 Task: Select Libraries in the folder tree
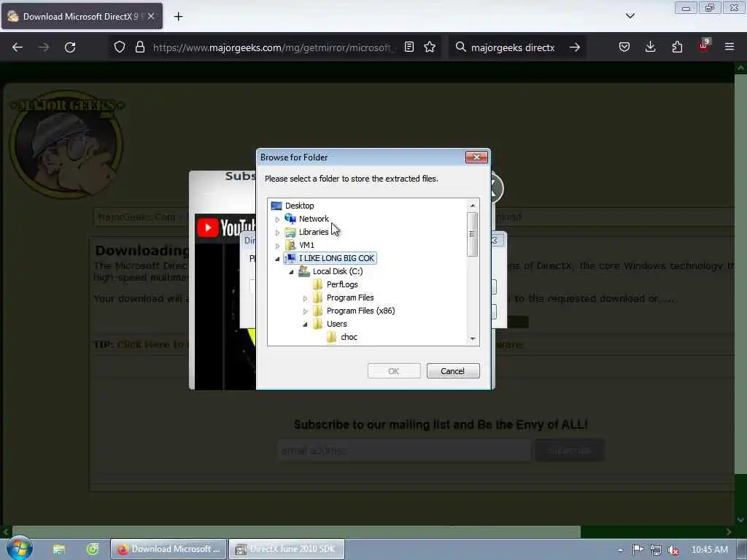tap(314, 232)
